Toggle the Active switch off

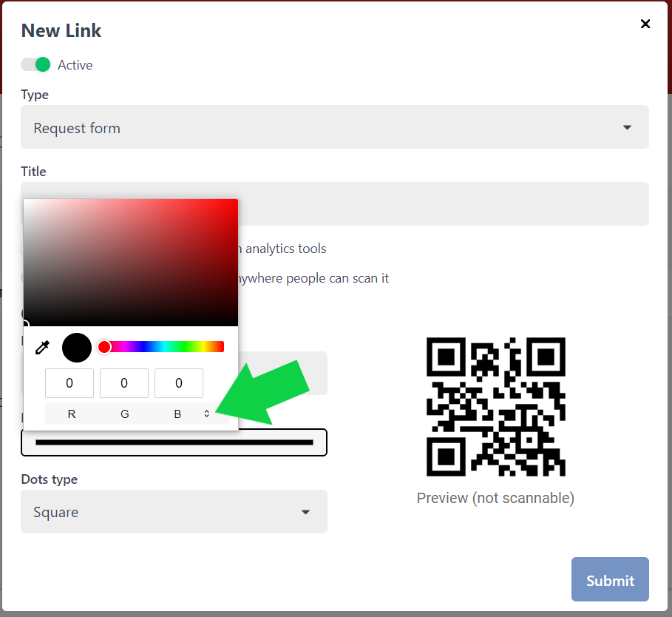click(35, 65)
